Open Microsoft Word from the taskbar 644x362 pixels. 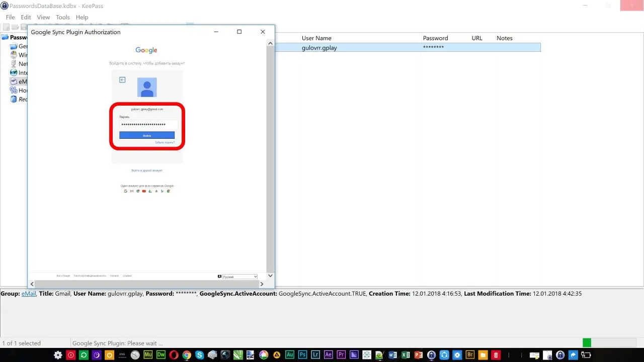coord(393,355)
